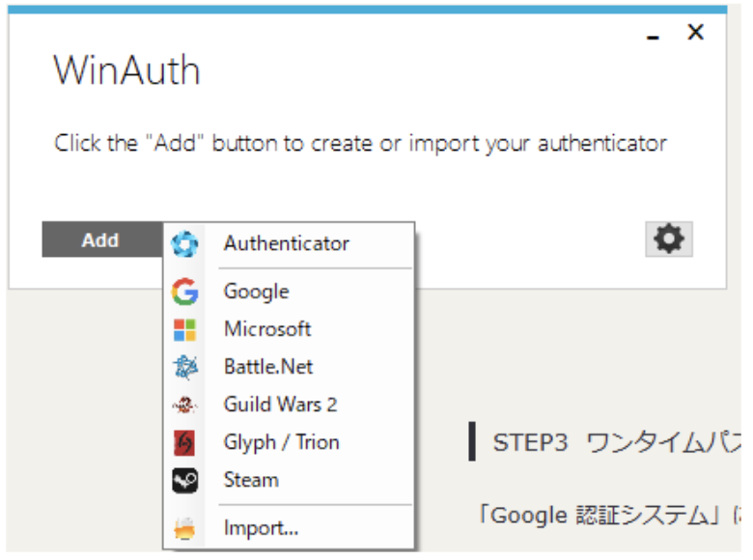Click the 「Google 認証システム」 text on webpage

coord(600,516)
